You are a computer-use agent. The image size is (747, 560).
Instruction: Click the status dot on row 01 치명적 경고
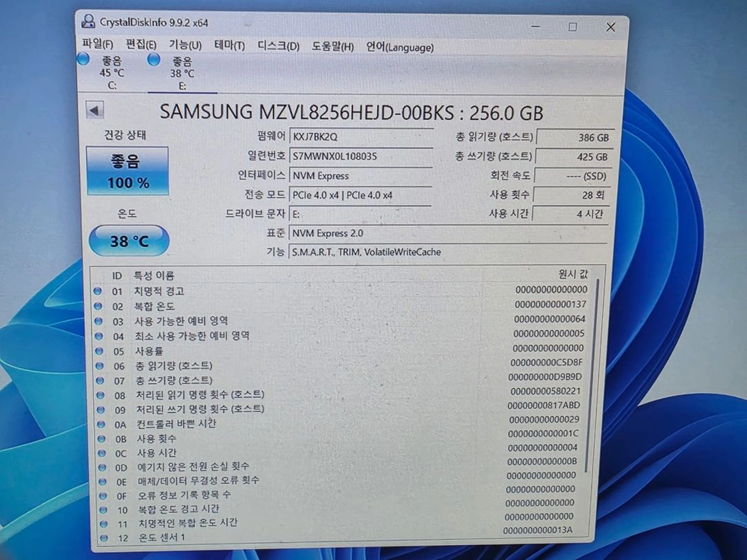click(97, 290)
